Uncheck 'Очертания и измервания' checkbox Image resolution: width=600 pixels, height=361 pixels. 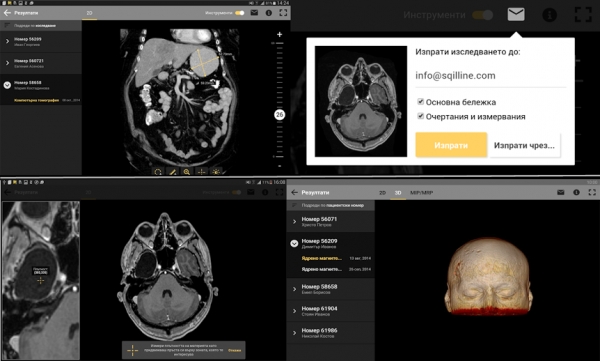click(421, 116)
